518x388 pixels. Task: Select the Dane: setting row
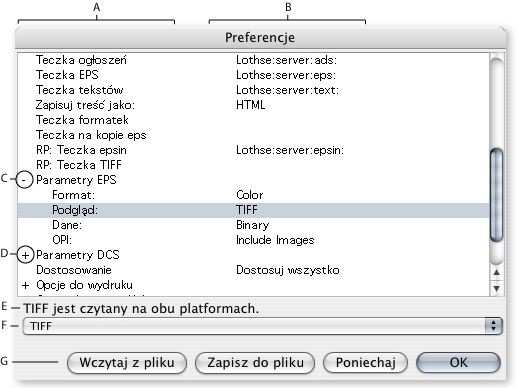253,225
